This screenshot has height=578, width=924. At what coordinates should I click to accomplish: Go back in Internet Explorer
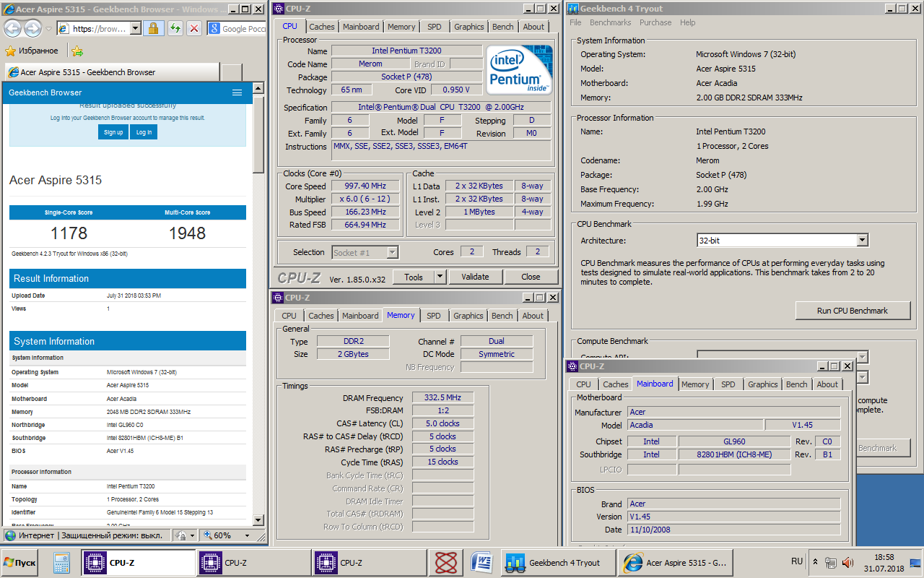[x=12, y=28]
